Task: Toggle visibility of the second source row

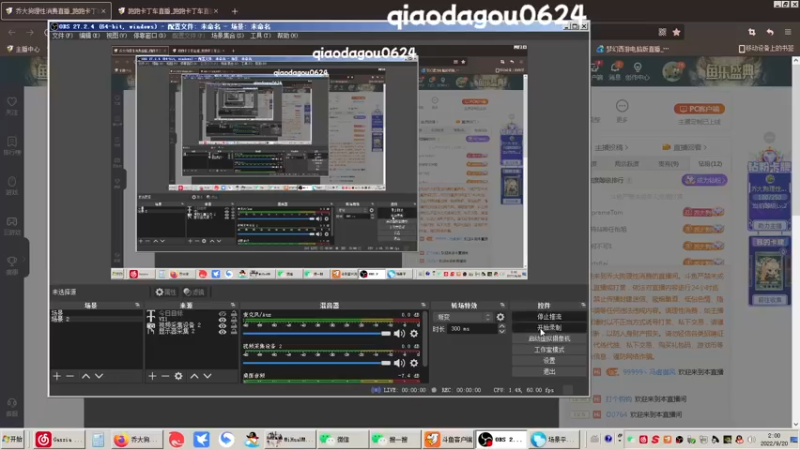Action: click(x=222, y=320)
